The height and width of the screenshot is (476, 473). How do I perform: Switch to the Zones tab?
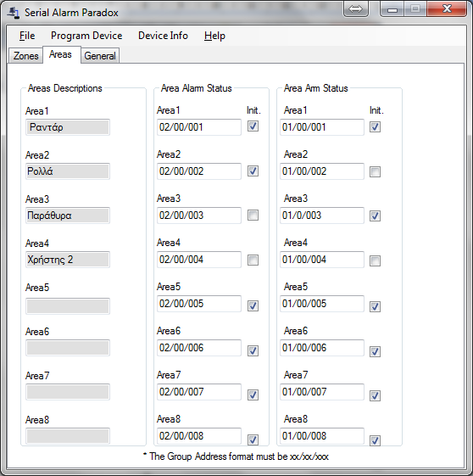(x=25, y=56)
